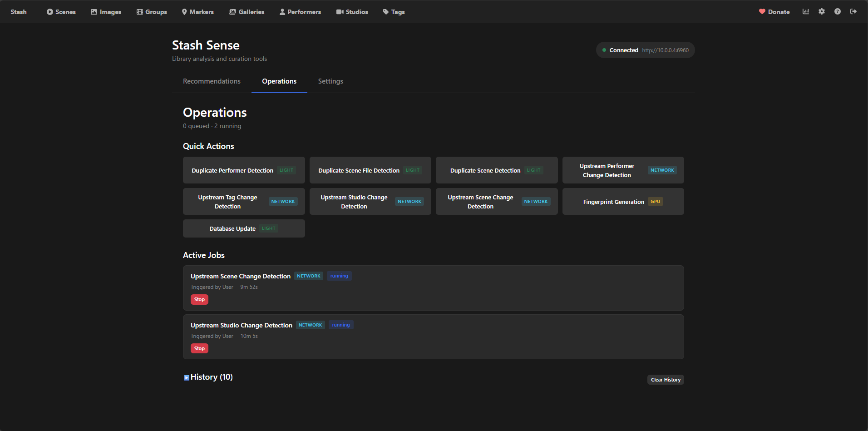Open the statistics chart icon
Viewport: 868px width, 431px height.
(x=806, y=12)
